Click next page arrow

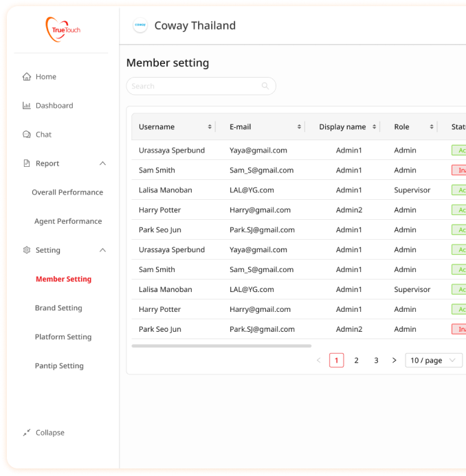(x=394, y=361)
